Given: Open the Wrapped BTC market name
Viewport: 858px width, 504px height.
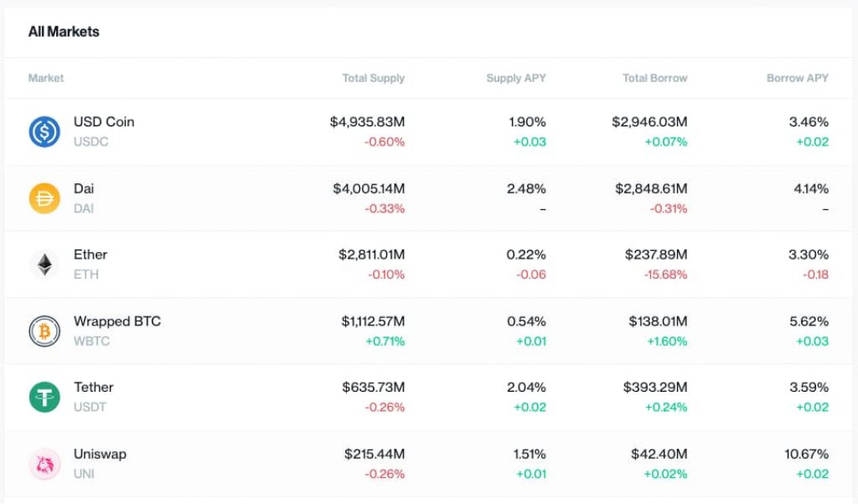Looking at the screenshot, I should click(117, 321).
